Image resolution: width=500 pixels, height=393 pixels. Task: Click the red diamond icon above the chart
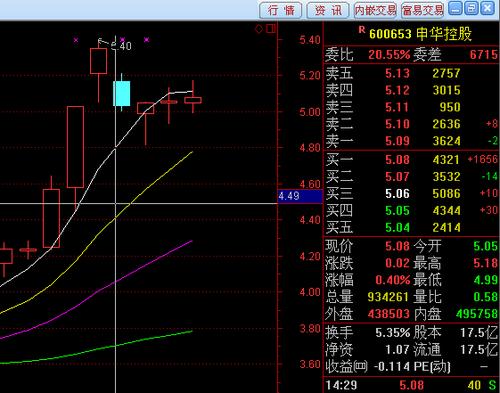coord(259,29)
